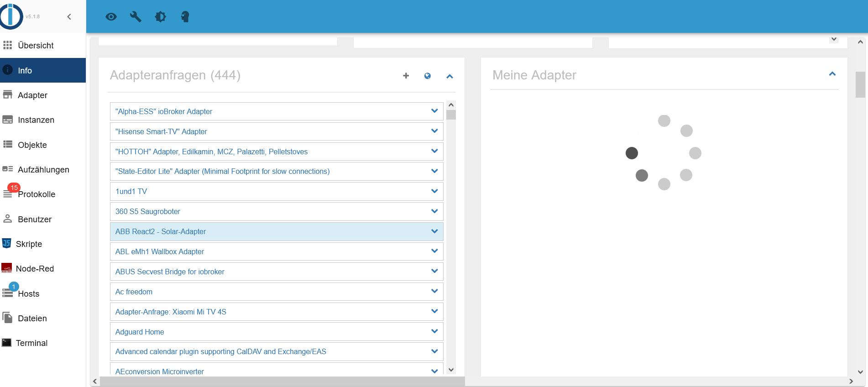Open the Übersicht page
The image size is (868, 387).
pyautogui.click(x=43, y=46)
